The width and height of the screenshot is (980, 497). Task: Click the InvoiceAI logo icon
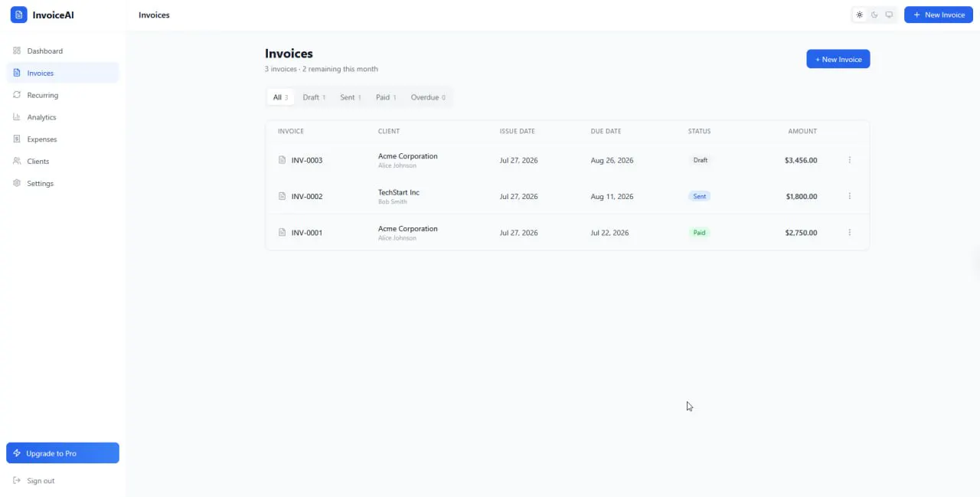click(18, 15)
